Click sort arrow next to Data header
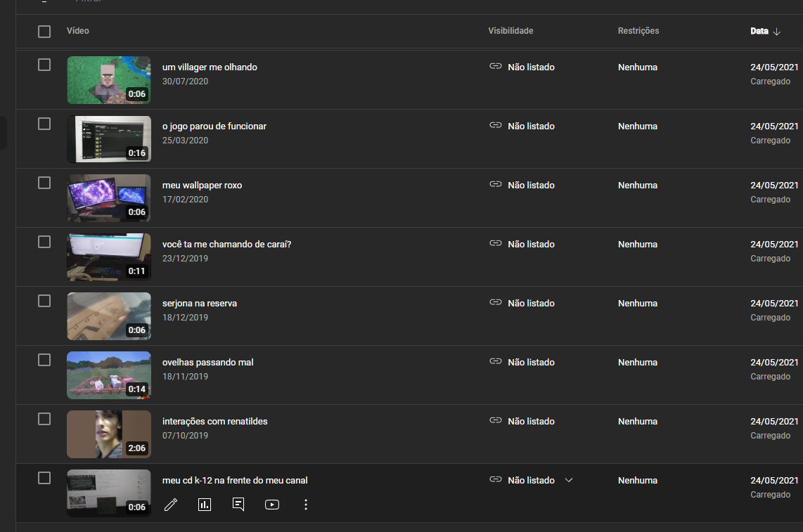 point(776,31)
